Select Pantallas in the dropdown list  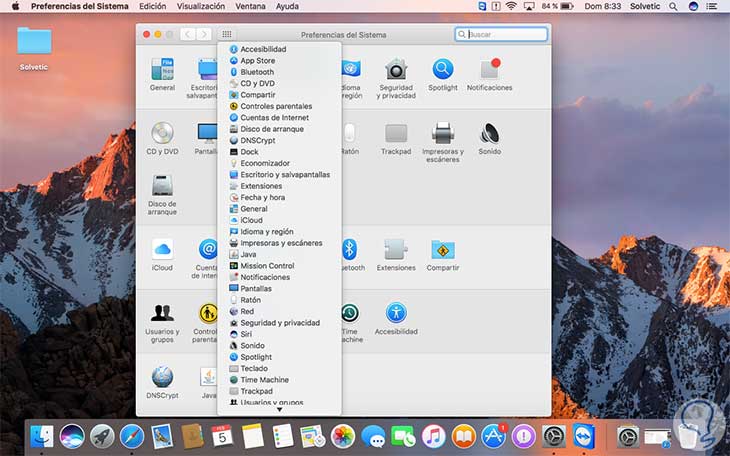279,288
